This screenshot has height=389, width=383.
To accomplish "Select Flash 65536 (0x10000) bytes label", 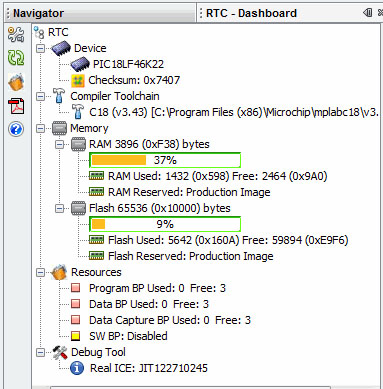I will point(160,208).
